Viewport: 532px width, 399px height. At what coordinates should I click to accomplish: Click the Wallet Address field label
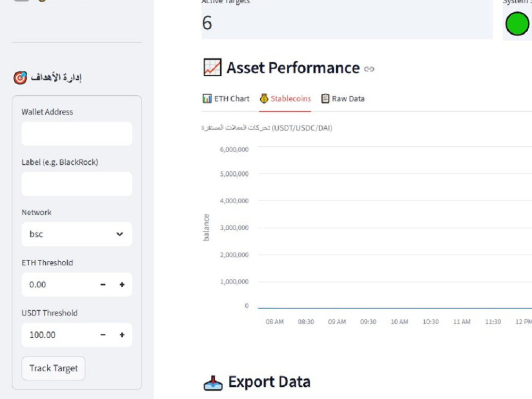click(47, 112)
